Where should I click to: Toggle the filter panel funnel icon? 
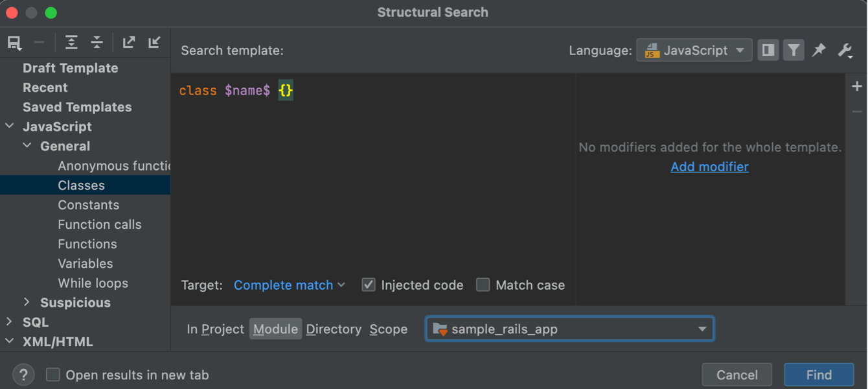(x=794, y=51)
